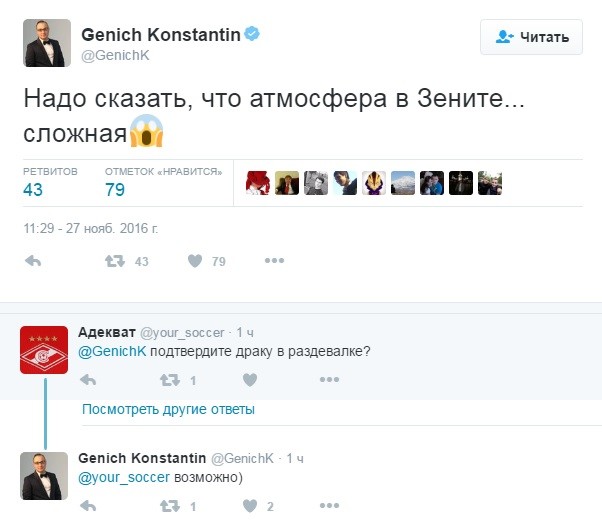Like Genich's reply 'возможно)'
This screenshot has height=524, width=602.
click(x=250, y=507)
